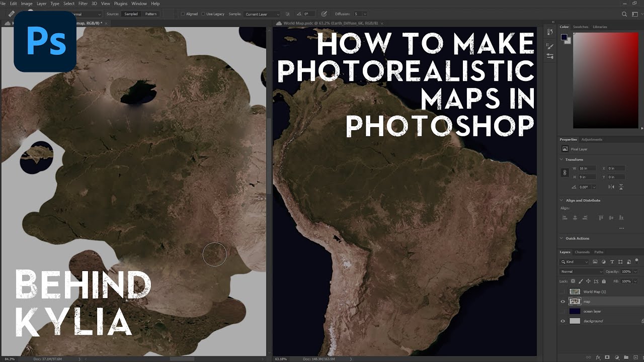Show the World Map (1) layer
Image resolution: width=644 pixels, height=362 pixels.
click(563, 292)
